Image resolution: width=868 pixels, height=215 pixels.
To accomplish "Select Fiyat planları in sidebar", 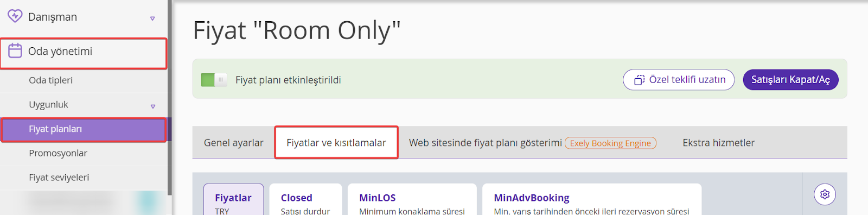I will pos(84,130).
